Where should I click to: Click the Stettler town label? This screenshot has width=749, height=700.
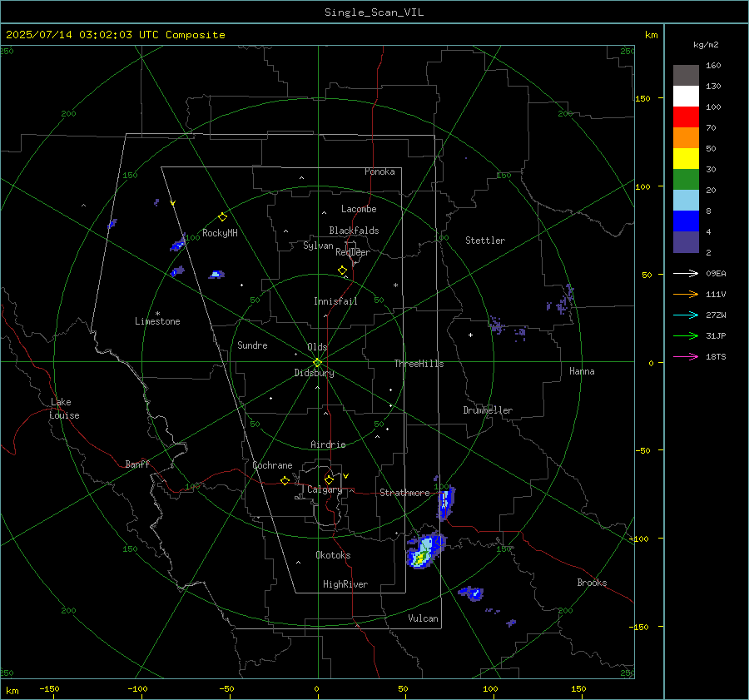point(485,241)
